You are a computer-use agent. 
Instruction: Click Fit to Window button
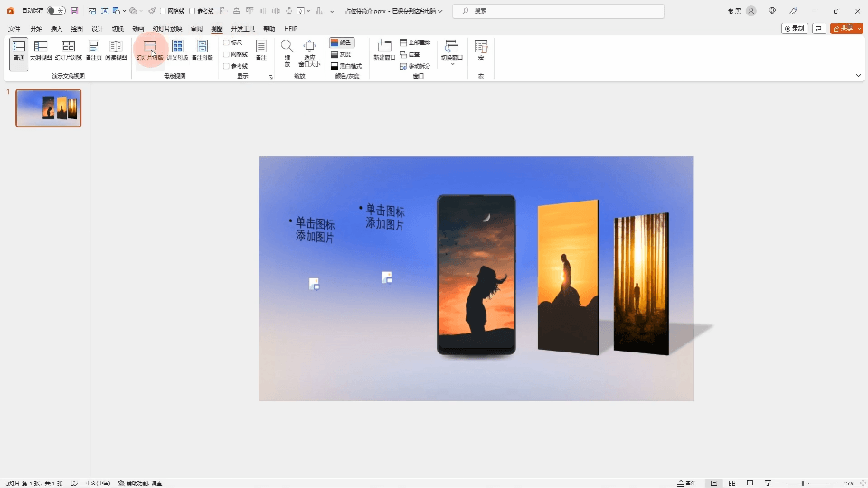click(309, 52)
